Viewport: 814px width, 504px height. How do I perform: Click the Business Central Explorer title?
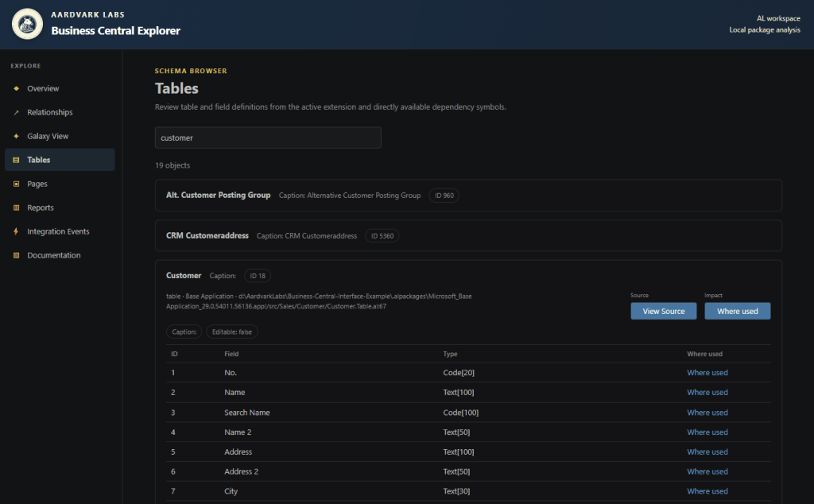click(x=116, y=31)
